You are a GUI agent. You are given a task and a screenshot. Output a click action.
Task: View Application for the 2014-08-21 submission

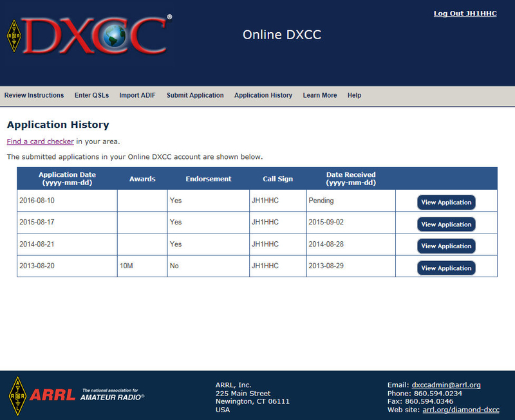click(446, 246)
